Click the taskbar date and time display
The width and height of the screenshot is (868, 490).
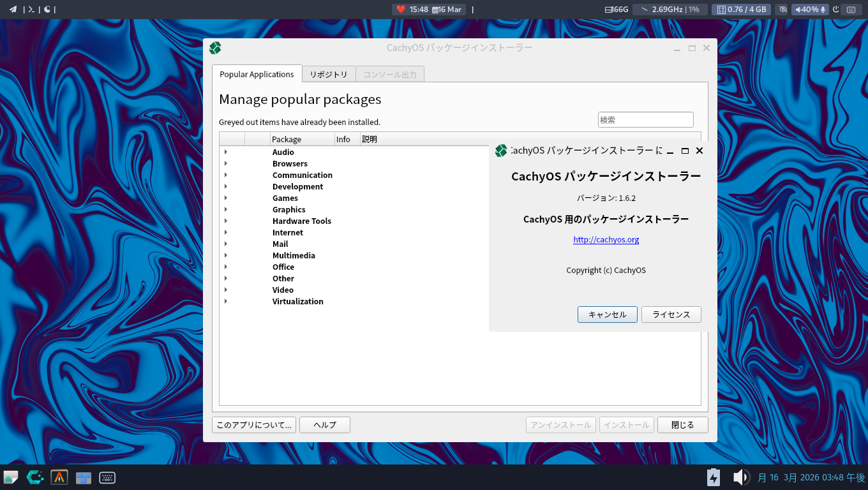(x=811, y=477)
